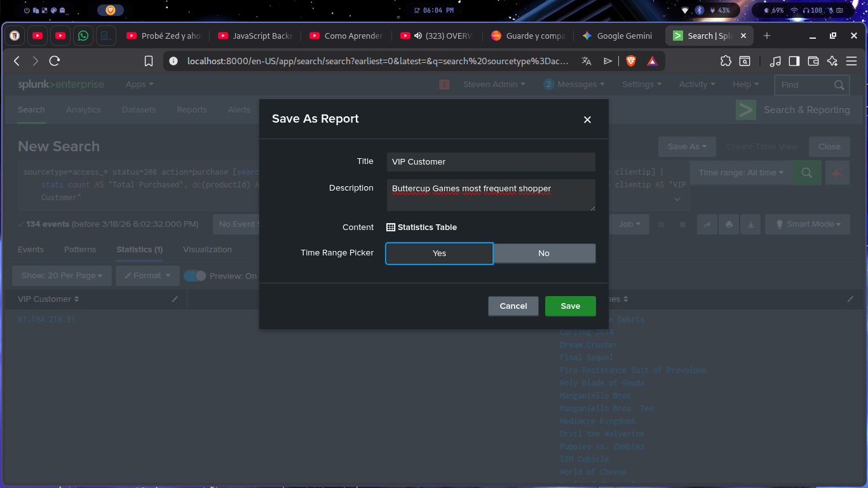868x488 pixels.
Task: Open Brave Shields lion icon
Action: [631, 61]
